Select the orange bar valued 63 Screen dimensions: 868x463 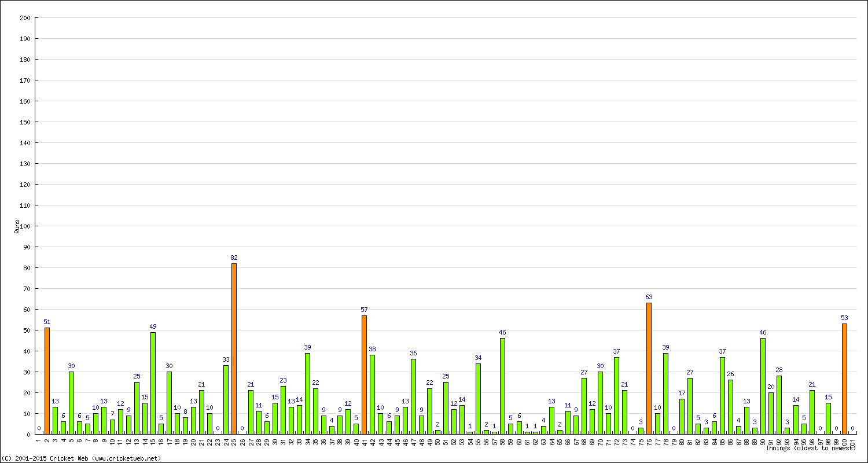649,369
